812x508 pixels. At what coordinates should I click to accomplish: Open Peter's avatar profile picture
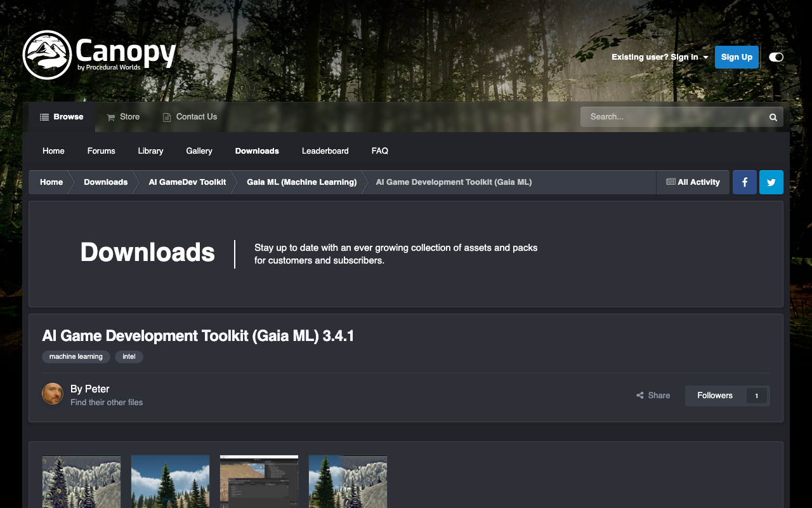53,394
